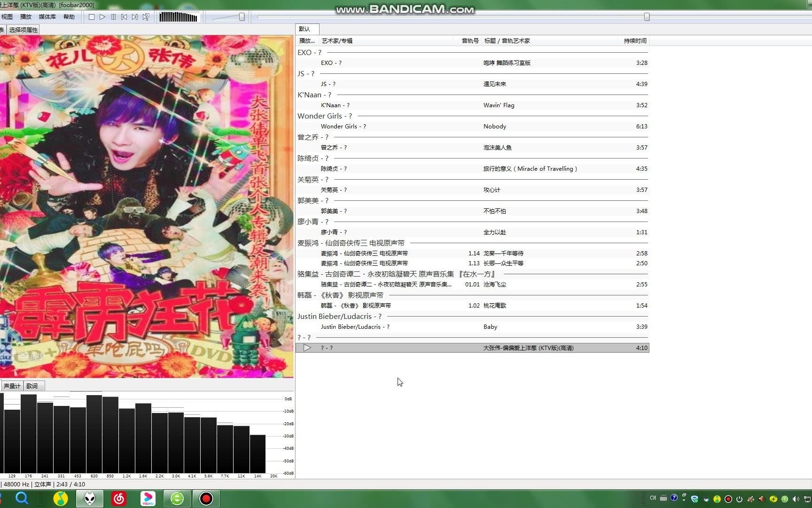This screenshot has height=508, width=812.
Task: Select track 泡沫美人鱼
Action: (x=472, y=148)
